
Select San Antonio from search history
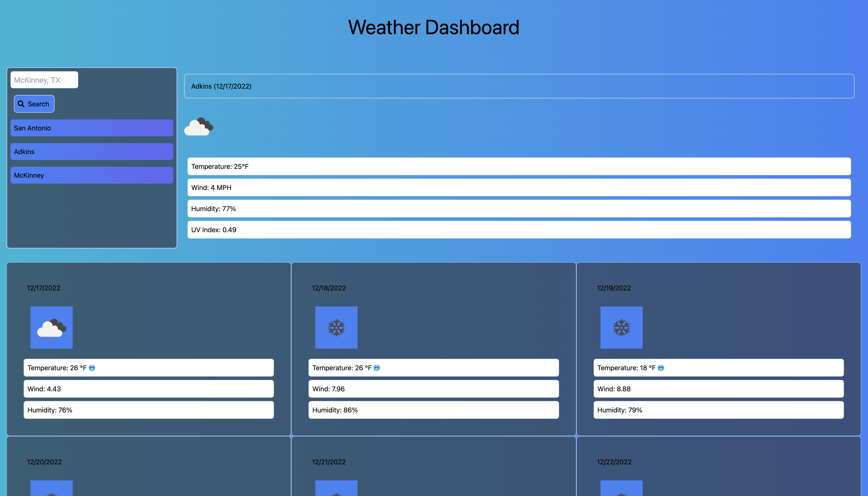[92, 128]
